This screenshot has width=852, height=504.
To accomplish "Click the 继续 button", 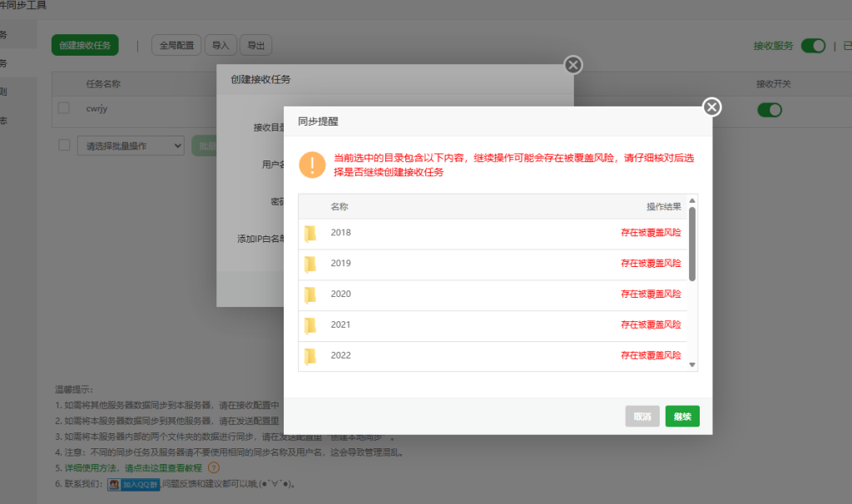I will tap(682, 417).
